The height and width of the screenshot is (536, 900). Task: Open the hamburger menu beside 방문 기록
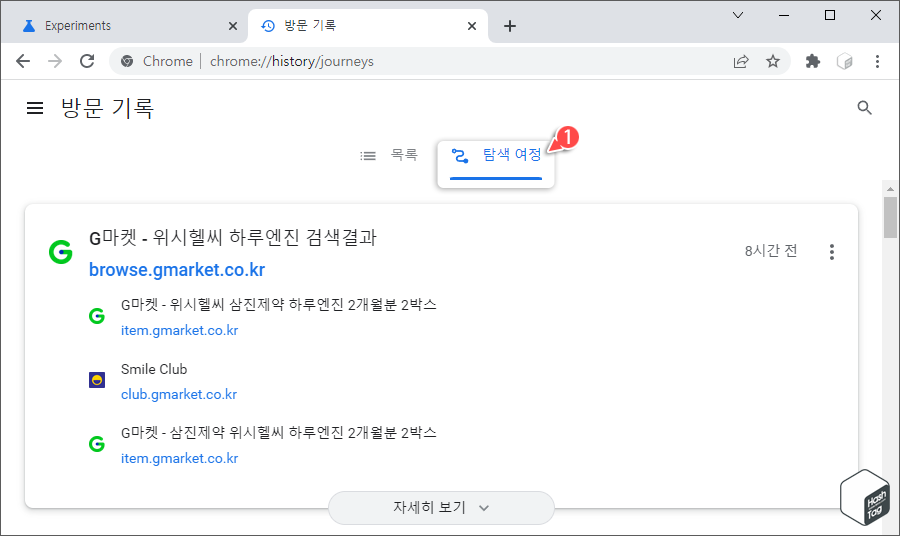point(35,108)
